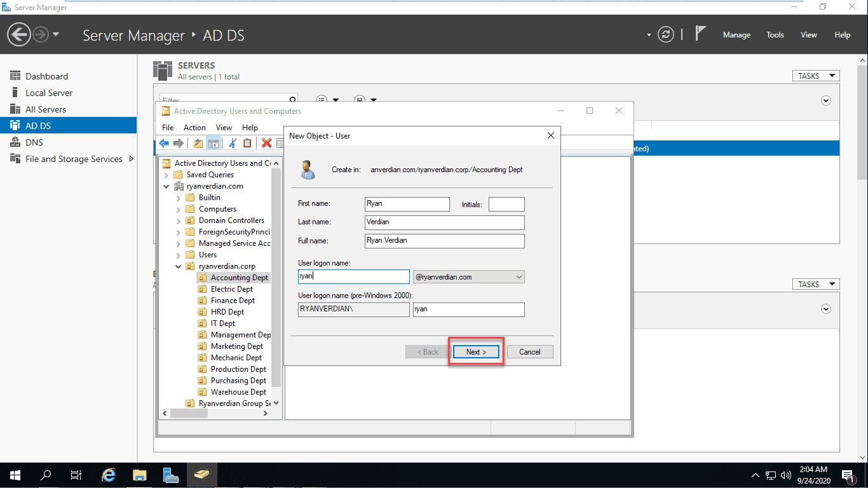Select Warehouse Dept in the tree

(x=238, y=392)
